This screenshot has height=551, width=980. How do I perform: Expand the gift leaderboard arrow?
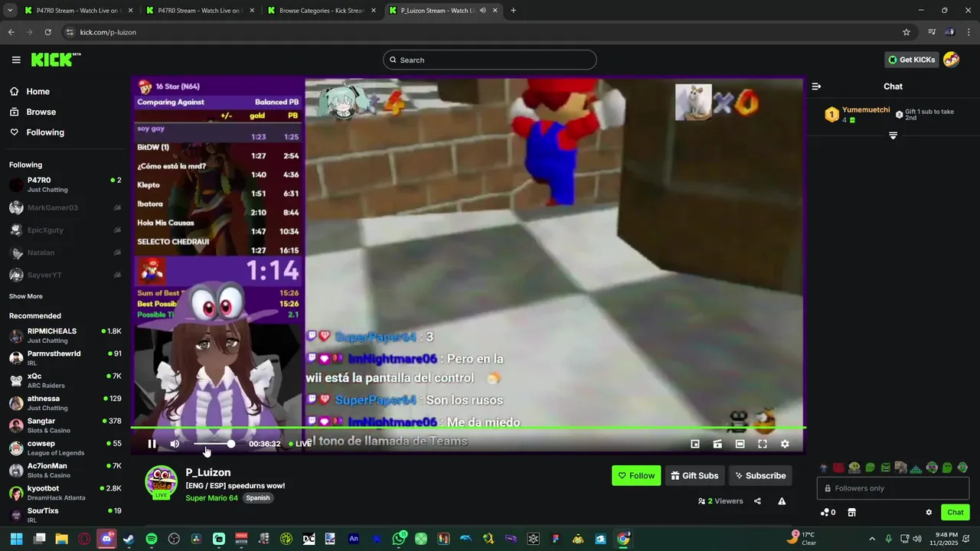(x=893, y=135)
